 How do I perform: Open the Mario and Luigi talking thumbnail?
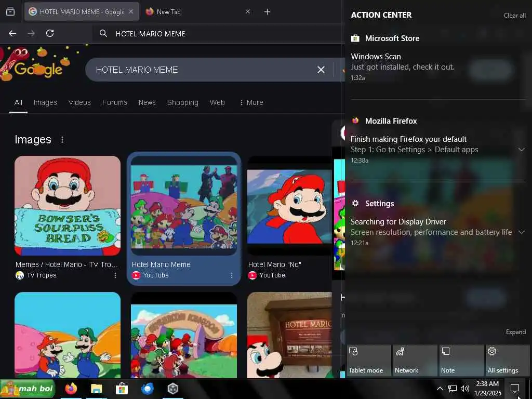tap(68, 335)
